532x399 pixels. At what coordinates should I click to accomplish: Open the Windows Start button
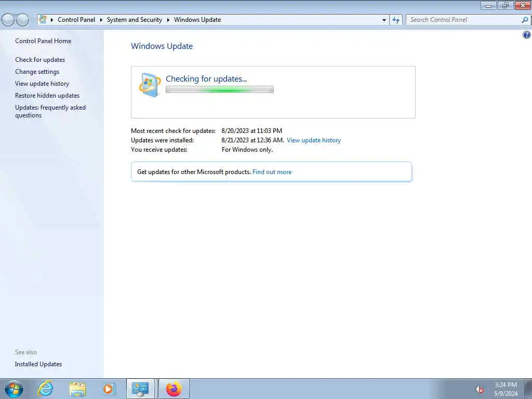coord(14,389)
